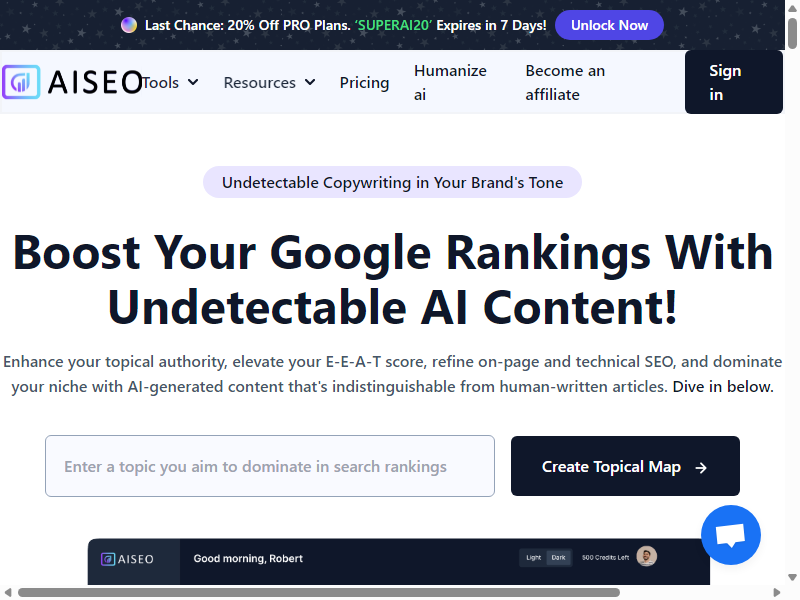The image size is (800, 600).
Task: Open the chat support bubble
Action: pyautogui.click(x=731, y=535)
